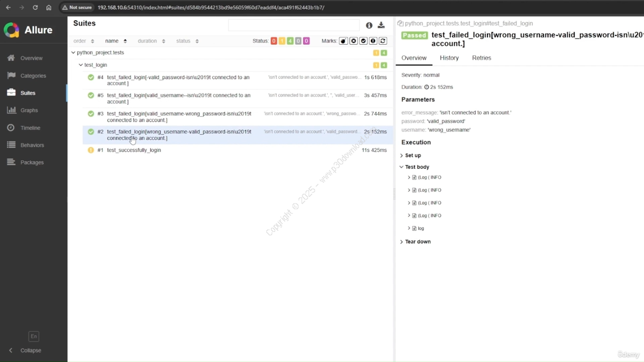644x362 pixels.
Task: Sort suites by name
Action: pos(116,41)
